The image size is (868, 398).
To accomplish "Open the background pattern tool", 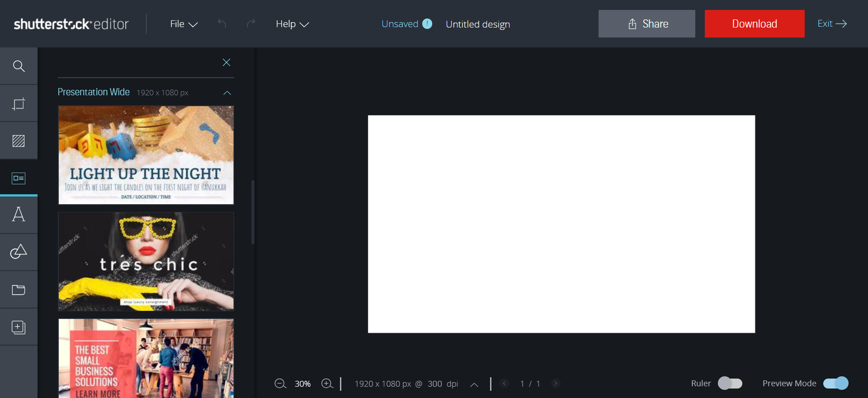I will pyautogui.click(x=19, y=141).
